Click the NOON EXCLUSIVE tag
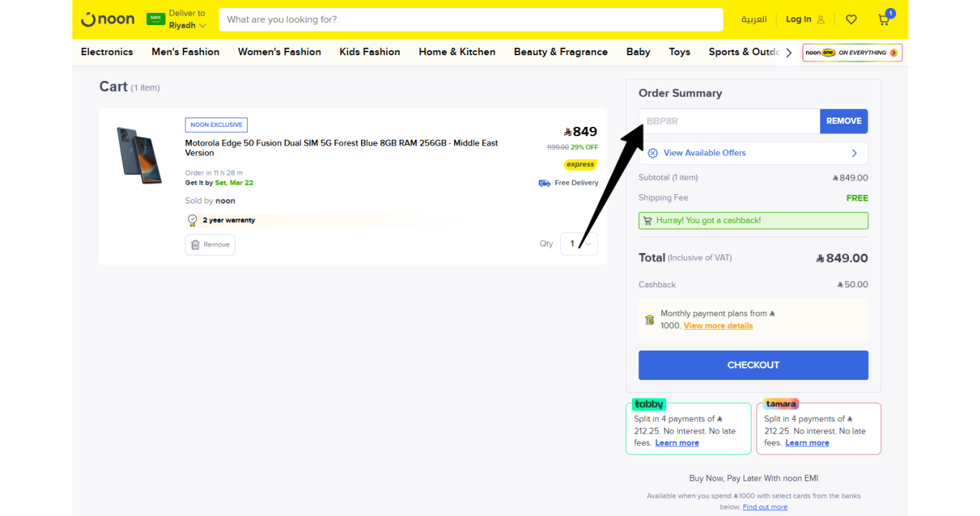The width and height of the screenshot is (980, 516). (216, 125)
